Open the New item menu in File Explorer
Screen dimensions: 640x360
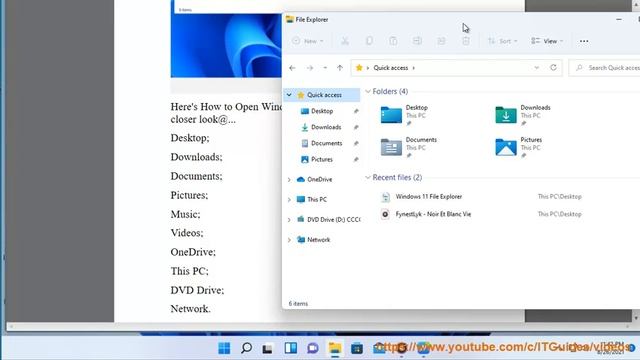(308, 41)
